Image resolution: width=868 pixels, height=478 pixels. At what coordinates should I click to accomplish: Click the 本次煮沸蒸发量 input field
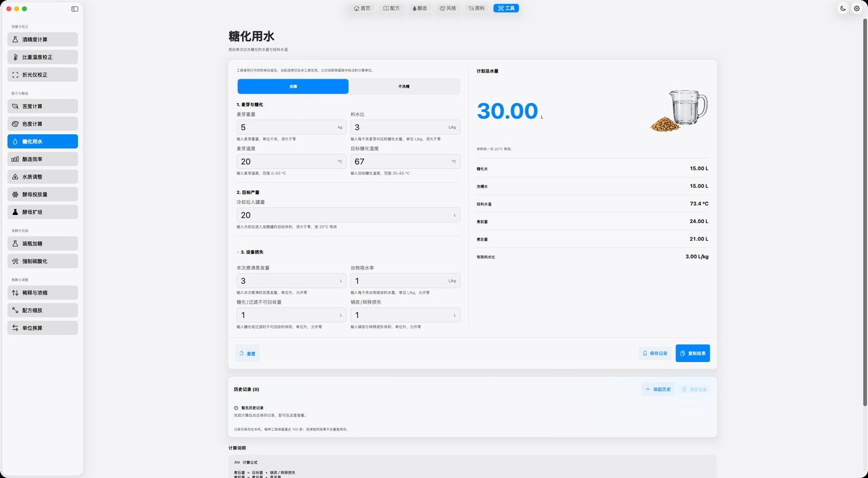(292, 281)
